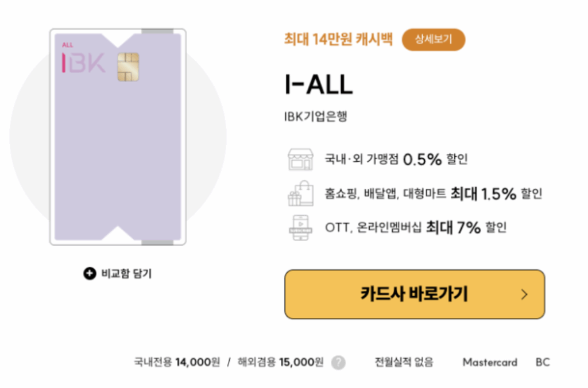Screen dimensions: 588x388
Task: Click the lavender I-ALL card image
Action: [x=118, y=137]
